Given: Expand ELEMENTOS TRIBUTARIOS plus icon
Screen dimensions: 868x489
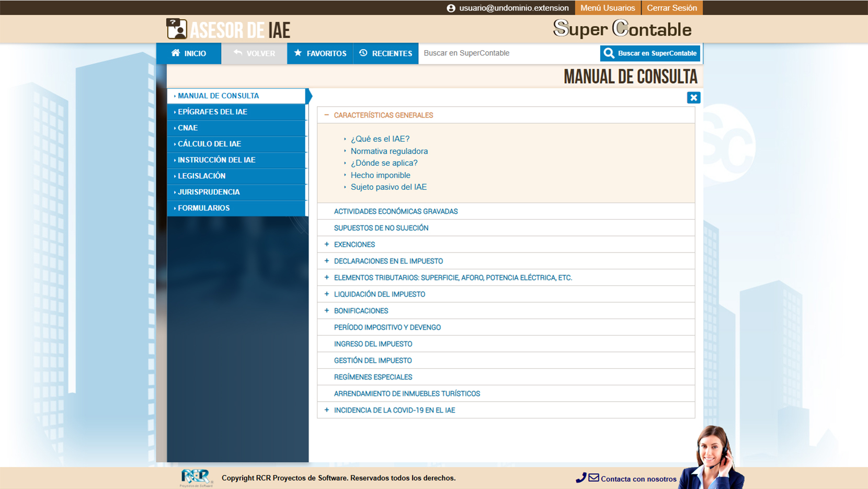Looking at the screenshot, I should pyautogui.click(x=327, y=278).
